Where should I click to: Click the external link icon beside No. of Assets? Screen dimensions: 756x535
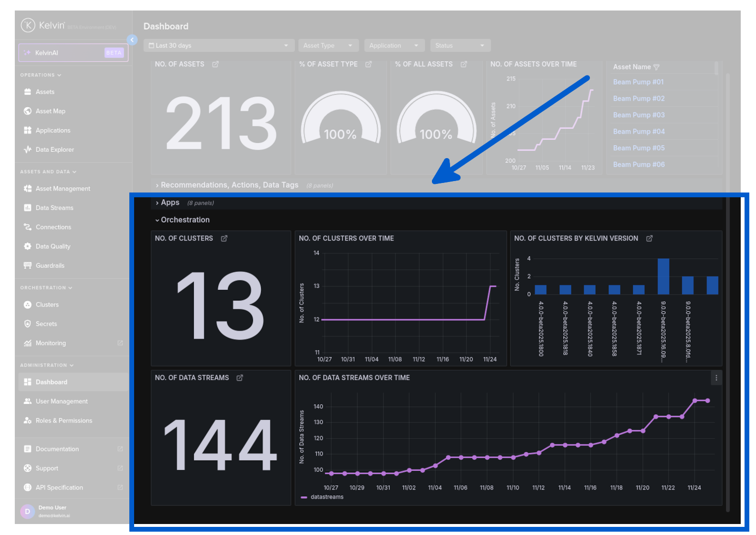[215, 64]
